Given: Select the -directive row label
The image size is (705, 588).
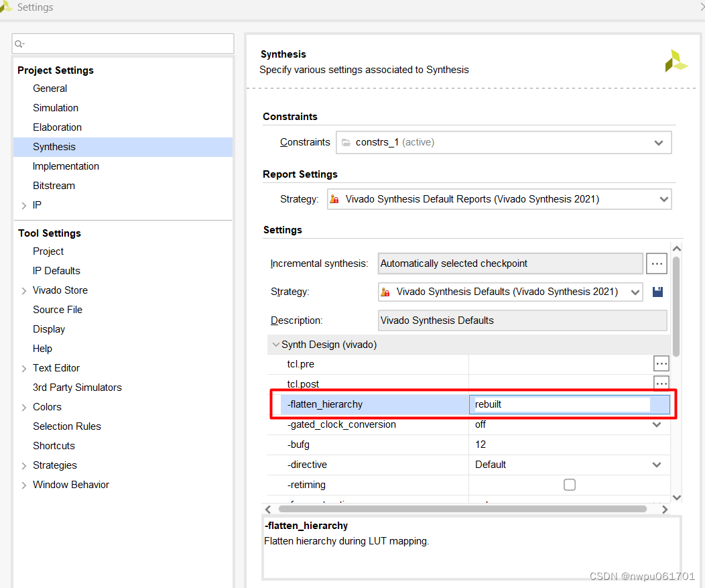Looking at the screenshot, I should [x=307, y=465].
